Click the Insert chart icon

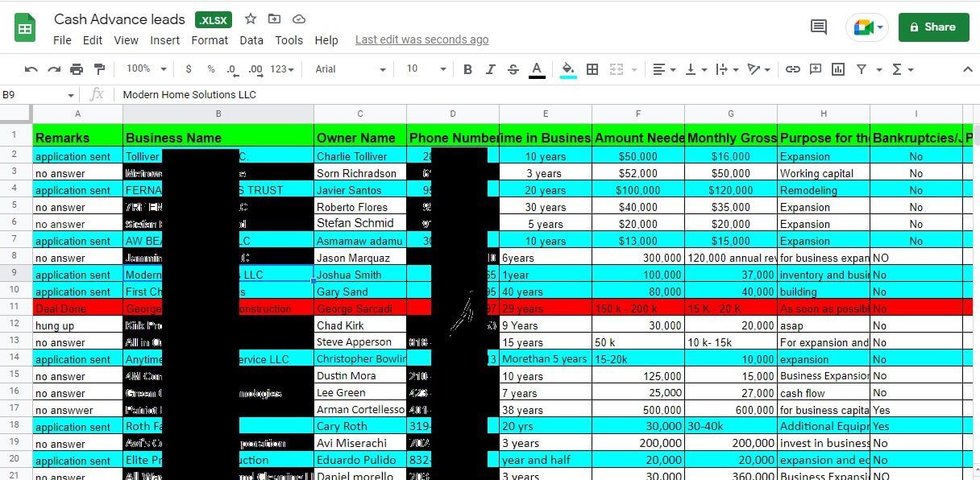point(838,69)
